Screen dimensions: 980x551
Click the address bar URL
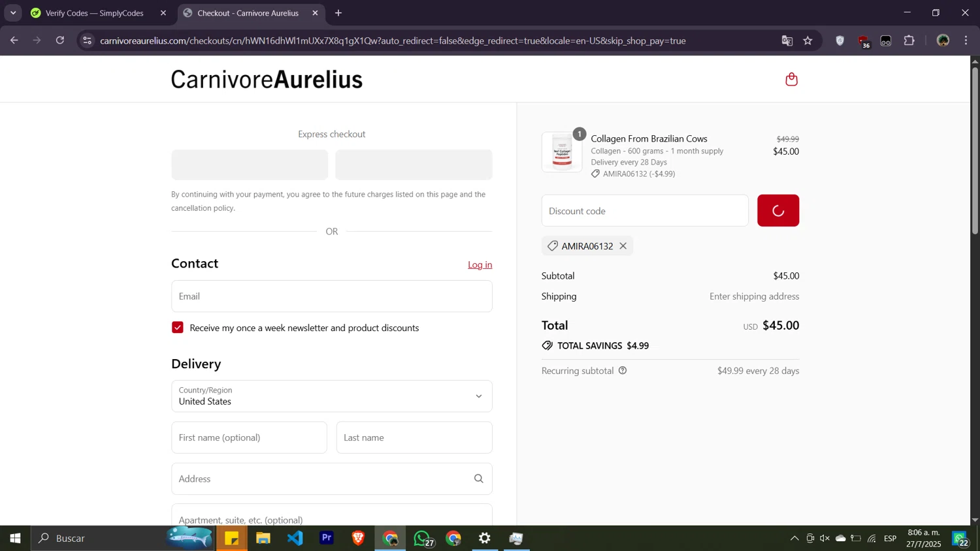click(393, 40)
